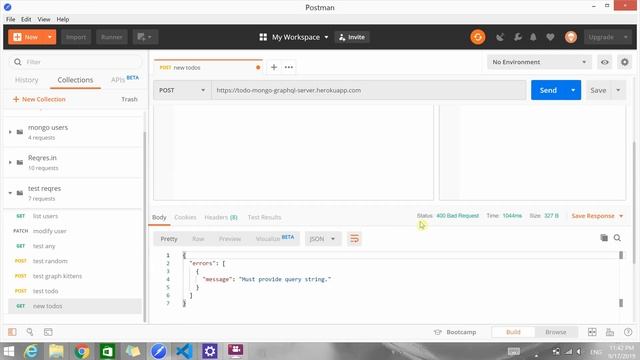The height and width of the screenshot is (360, 640).
Task: Open tab options three-dot menu
Action: [289, 67]
